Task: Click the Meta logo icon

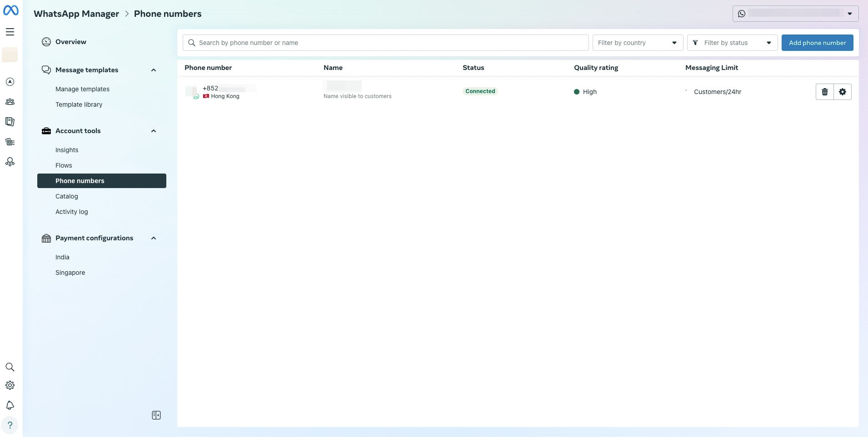Action: point(11,10)
